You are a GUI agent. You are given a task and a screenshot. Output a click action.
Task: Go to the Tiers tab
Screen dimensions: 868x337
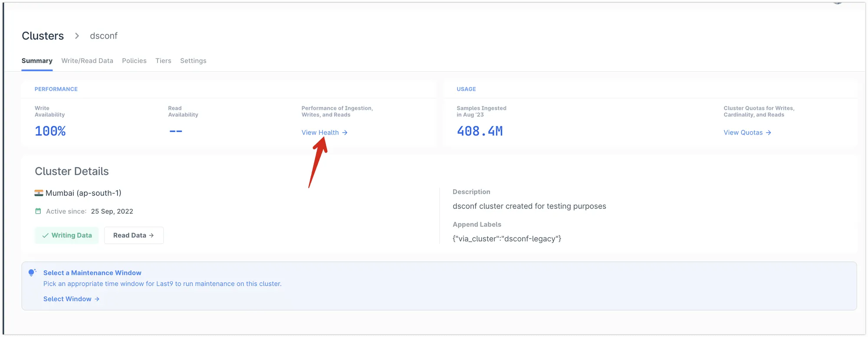pyautogui.click(x=163, y=61)
